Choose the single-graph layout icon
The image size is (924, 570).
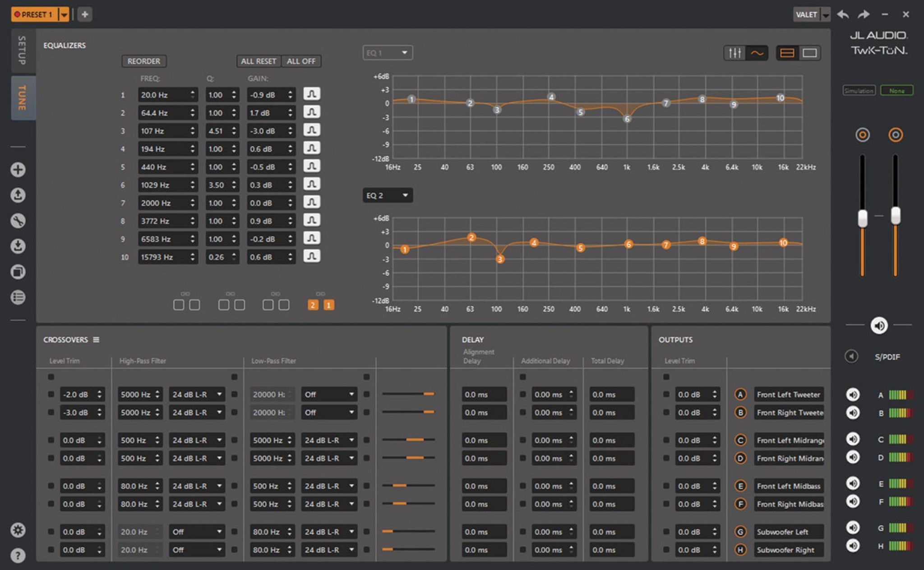click(x=809, y=53)
